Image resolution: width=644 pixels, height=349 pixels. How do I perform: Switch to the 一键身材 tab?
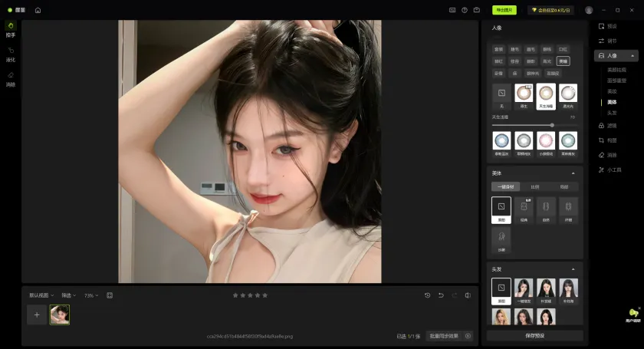pos(505,186)
